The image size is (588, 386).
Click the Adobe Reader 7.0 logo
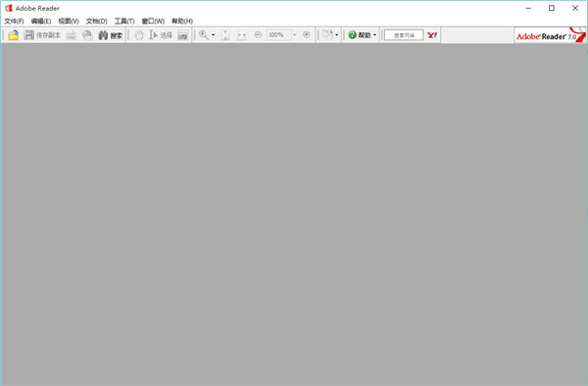[x=550, y=35]
